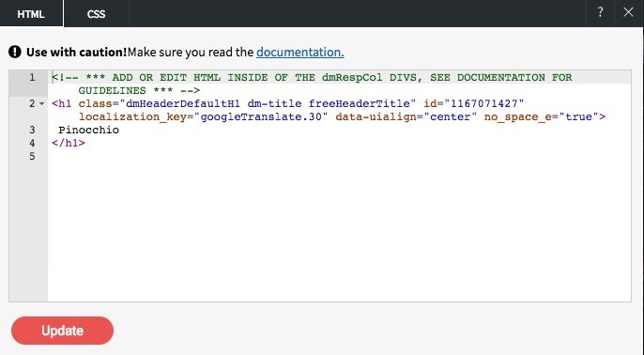This screenshot has height=355, width=644.
Task: Switch to the CSS tab
Action: point(96,14)
